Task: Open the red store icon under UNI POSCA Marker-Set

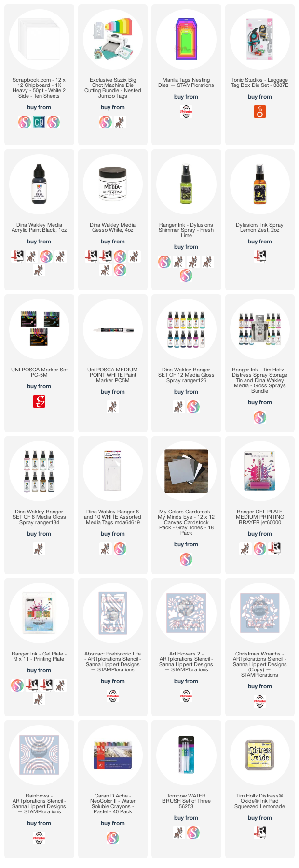Action: tap(39, 401)
